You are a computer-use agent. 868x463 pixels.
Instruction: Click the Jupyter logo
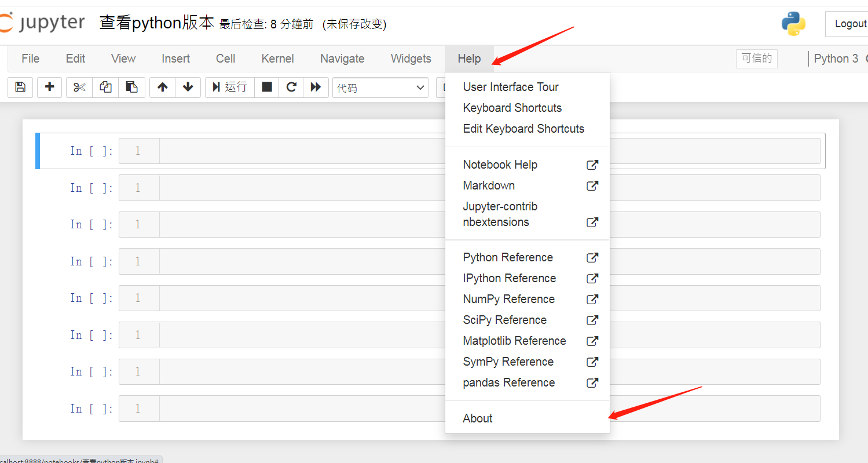[x=43, y=23]
